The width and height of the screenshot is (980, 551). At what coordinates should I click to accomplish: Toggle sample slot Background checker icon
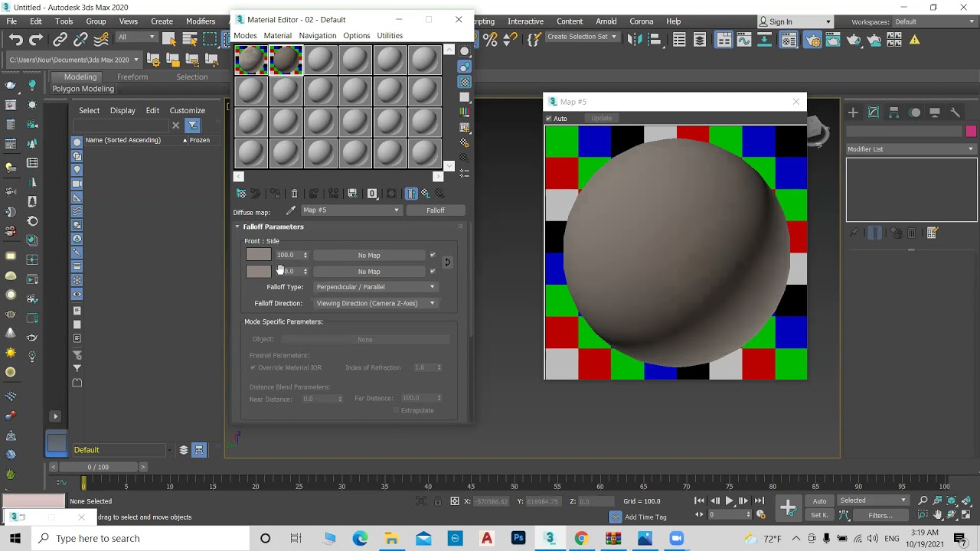(465, 82)
